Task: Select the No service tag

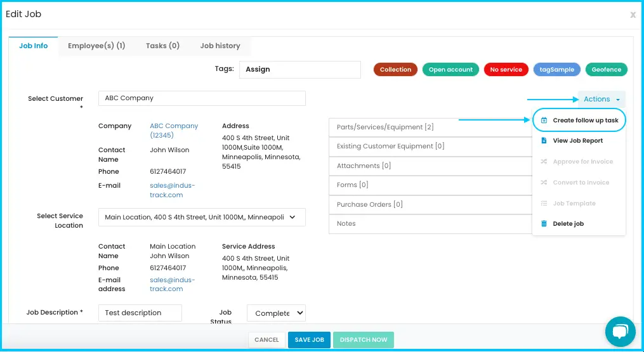Action: [x=506, y=69]
